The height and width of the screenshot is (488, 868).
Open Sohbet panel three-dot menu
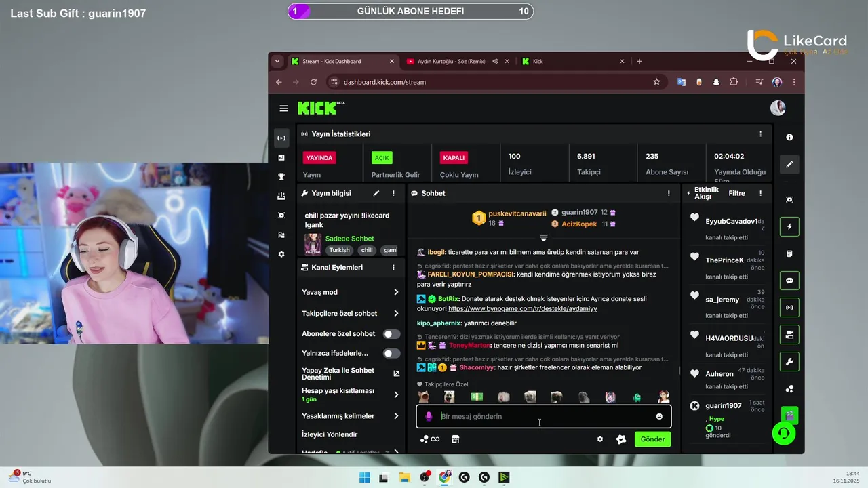[x=669, y=193]
